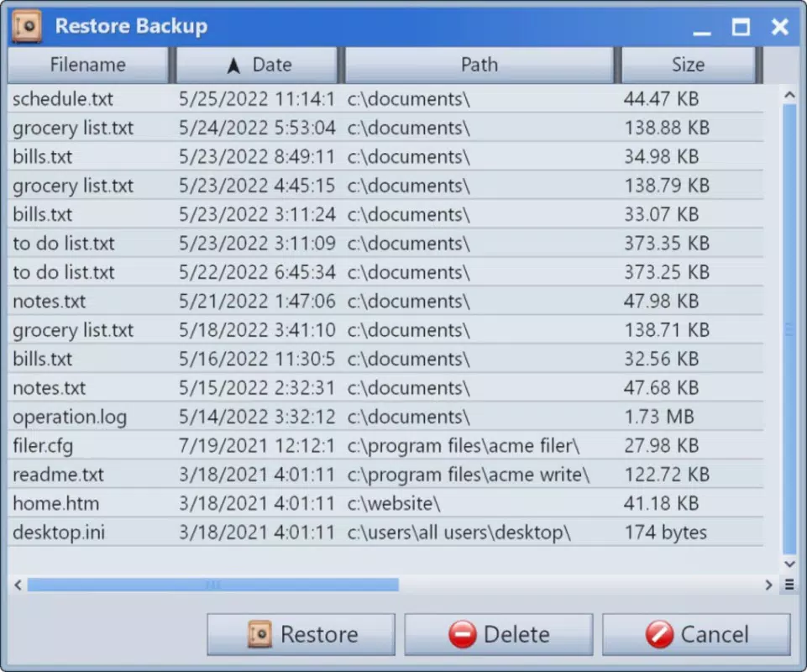Click the red slash icon on Cancel button

[x=659, y=634]
